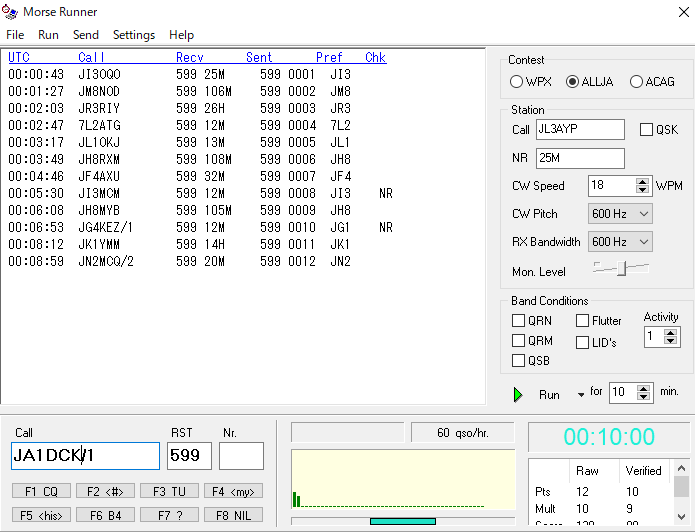Viewport: 695px width, 532px height.
Task: Click log entry JI3OQO
Action: point(180,74)
